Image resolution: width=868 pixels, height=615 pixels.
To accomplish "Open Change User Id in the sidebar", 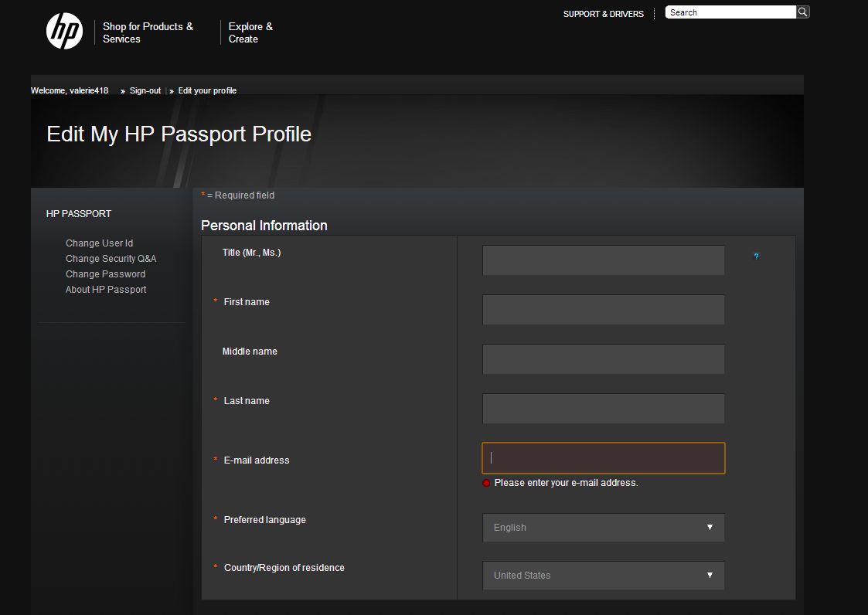I will 99,243.
